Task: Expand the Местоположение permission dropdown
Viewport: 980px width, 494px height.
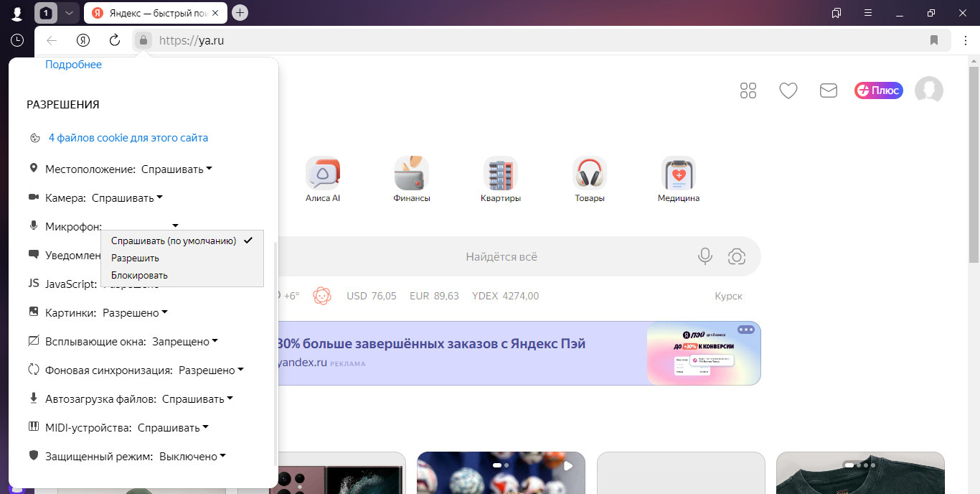Action: (176, 169)
